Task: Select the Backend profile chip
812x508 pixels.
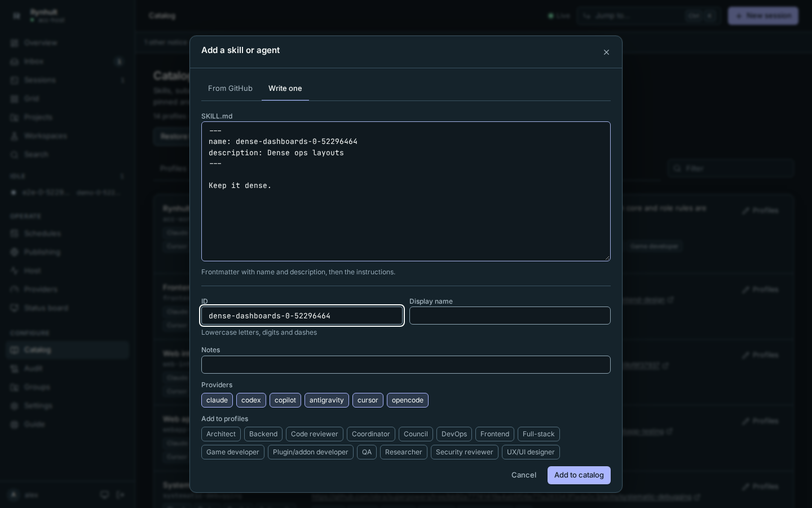Action: click(263, 434)
